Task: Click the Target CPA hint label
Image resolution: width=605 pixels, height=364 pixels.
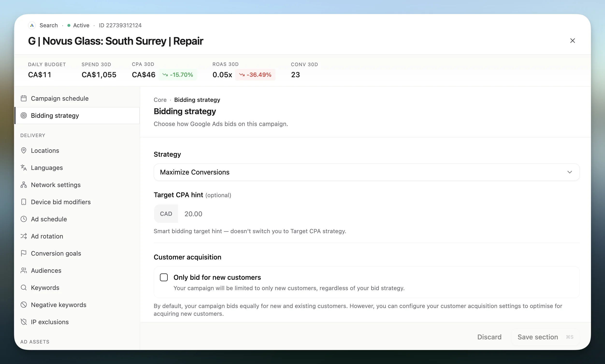Action: coord(178,195)
